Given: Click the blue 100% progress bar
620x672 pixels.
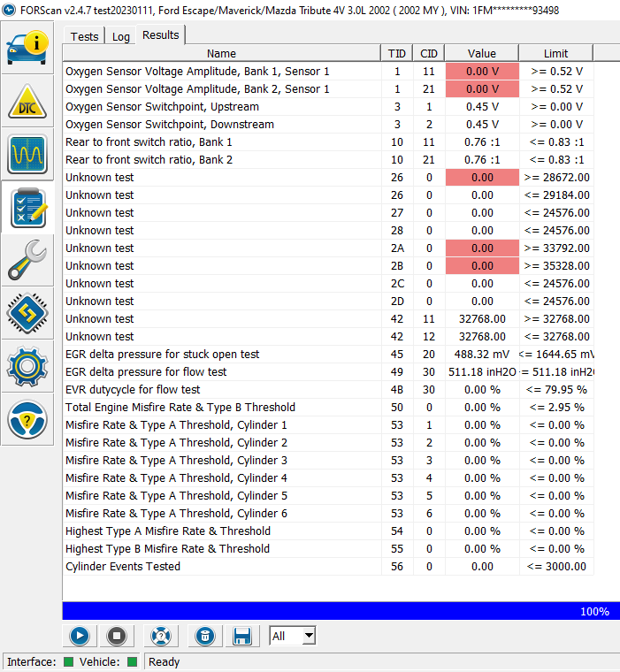Looking at the screenshot, I should point(341,611).
